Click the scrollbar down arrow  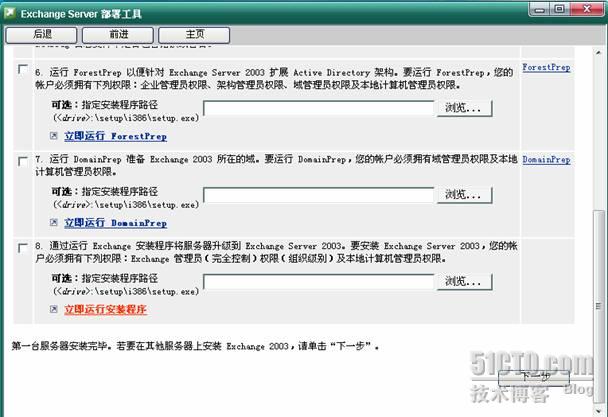[x=599, y=411]
